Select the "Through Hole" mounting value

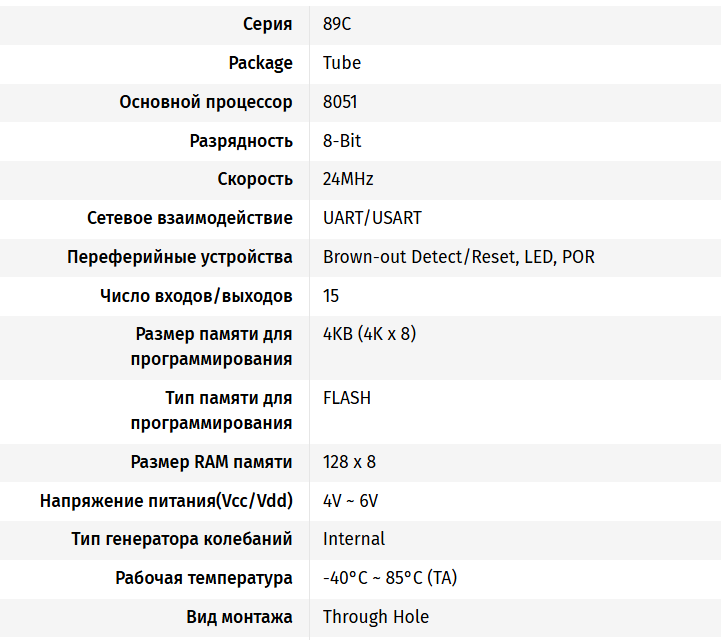376,617
